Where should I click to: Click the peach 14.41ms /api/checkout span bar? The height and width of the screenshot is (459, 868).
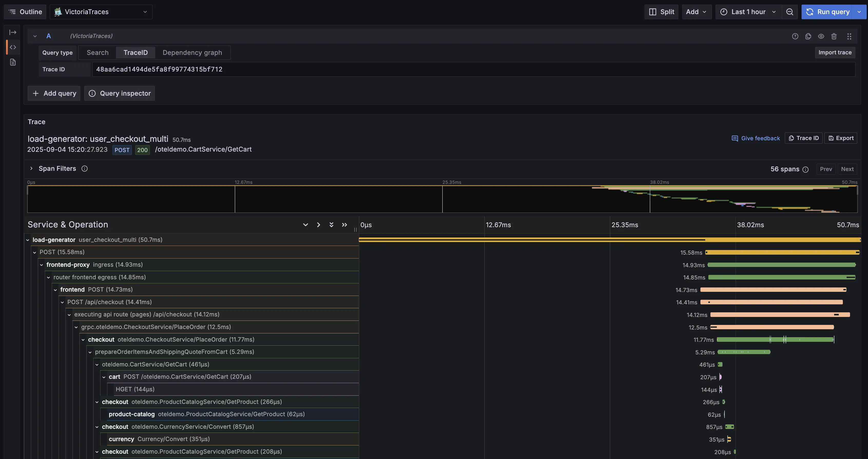(x=772, y=302)
